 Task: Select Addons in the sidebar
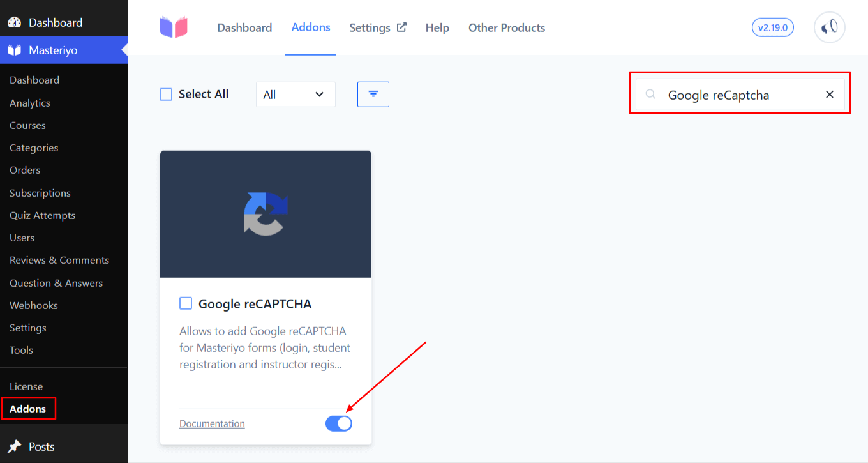pos(28,409)
